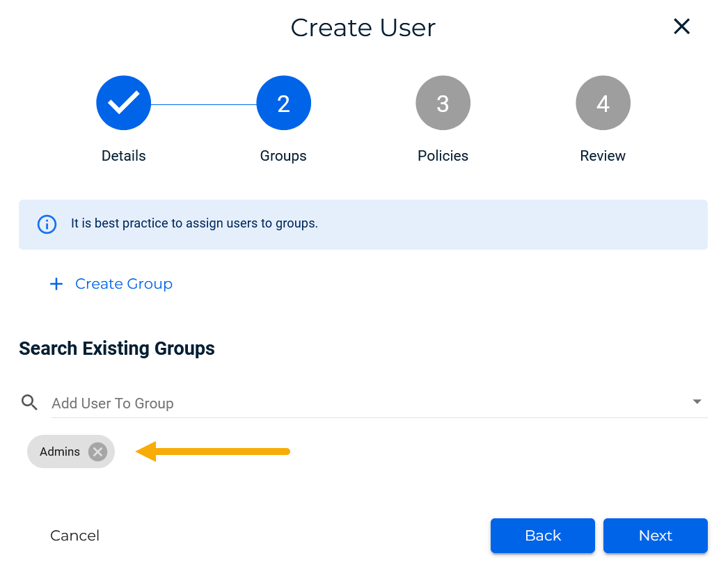The height and width of the screenshot is (567, 728).
Task: Expand the Add User To Group dropdown arrow
Action: tap(697, 402)
